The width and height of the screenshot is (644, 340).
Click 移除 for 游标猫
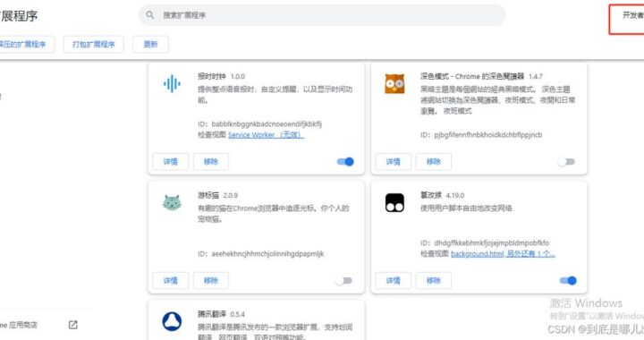pyautogui.click(x=211, y=281)
